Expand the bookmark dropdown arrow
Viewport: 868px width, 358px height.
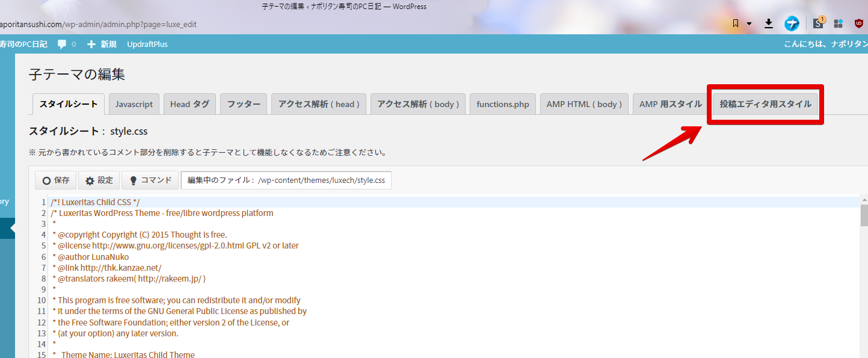pos(749,24)
